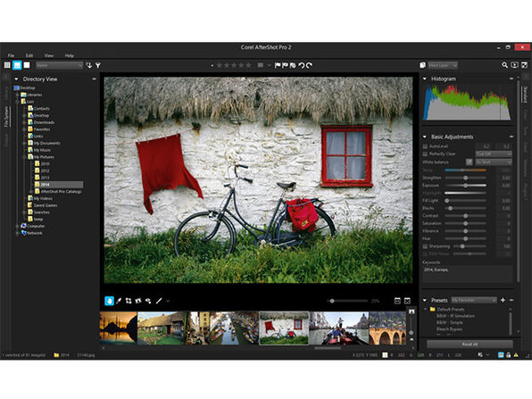Click the fit-to-screen icon near zoom slider
Screen dimensions: 532x399
[x=407, y=301]
